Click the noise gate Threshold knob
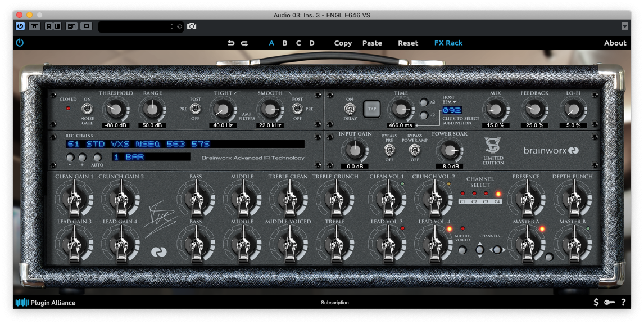This screenshot has width=644, height=324. 116,109
